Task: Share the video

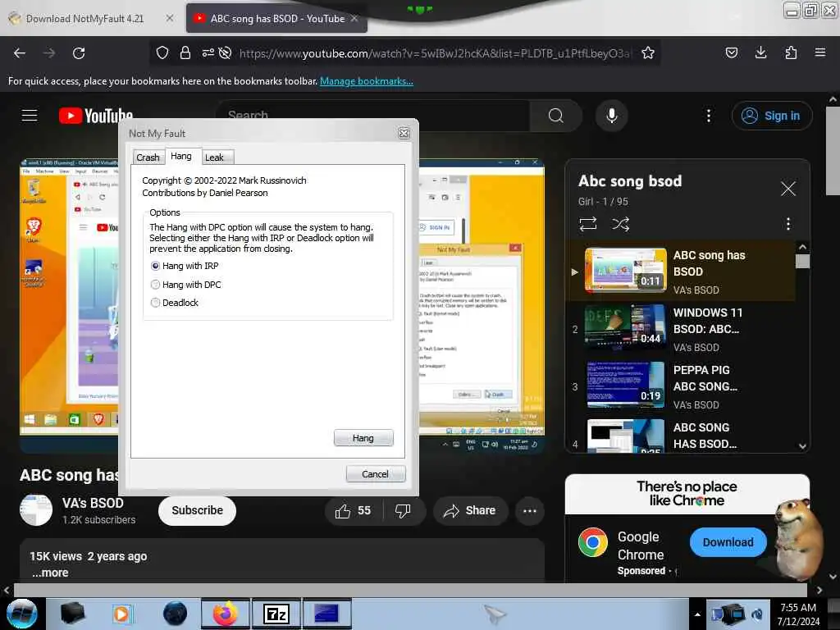Action: [470, 510]
